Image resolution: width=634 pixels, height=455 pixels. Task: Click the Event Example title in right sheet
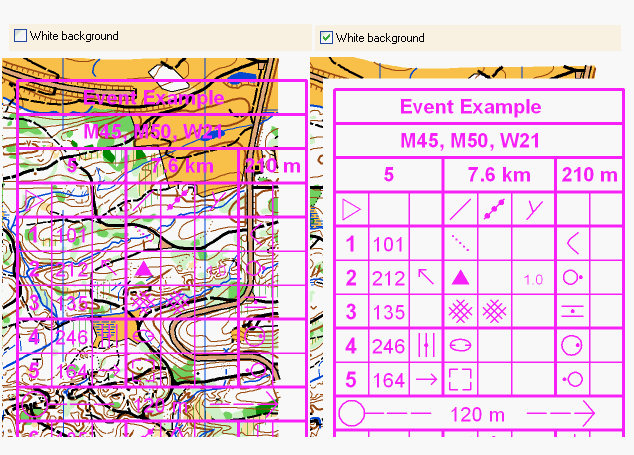(470, 107)
